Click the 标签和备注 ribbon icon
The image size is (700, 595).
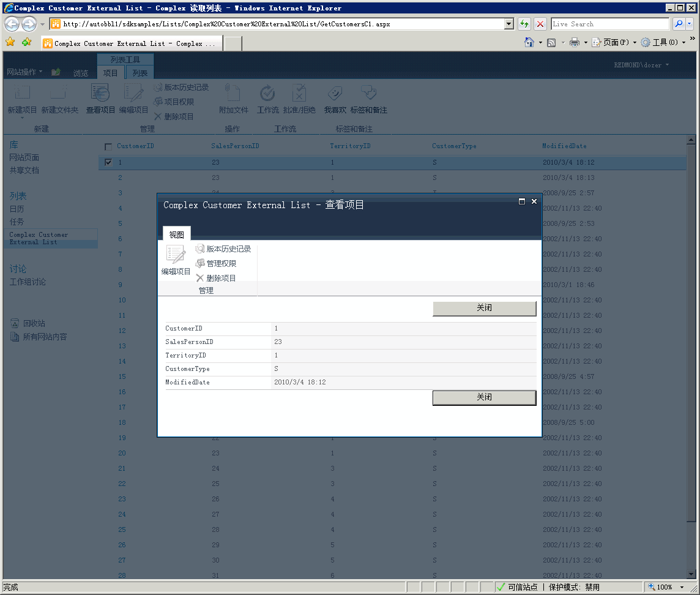point(369,93)
